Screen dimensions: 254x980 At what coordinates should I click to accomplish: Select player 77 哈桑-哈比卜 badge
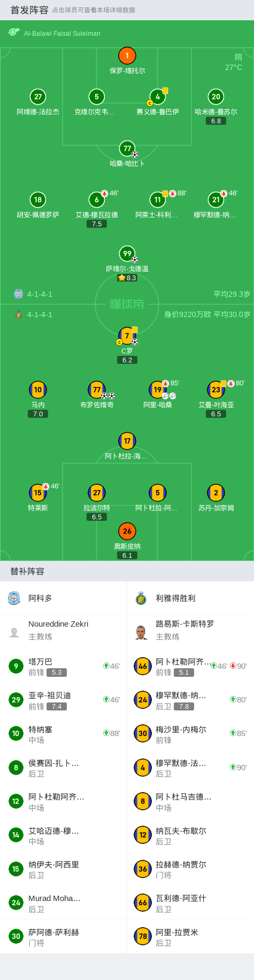[x=127, y=148]
